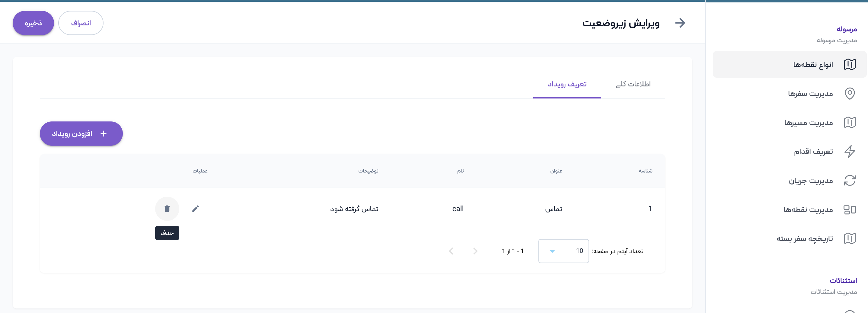Click the back arrow beside the page title
The width and height of the screenshot is (868, 313).
680,23
